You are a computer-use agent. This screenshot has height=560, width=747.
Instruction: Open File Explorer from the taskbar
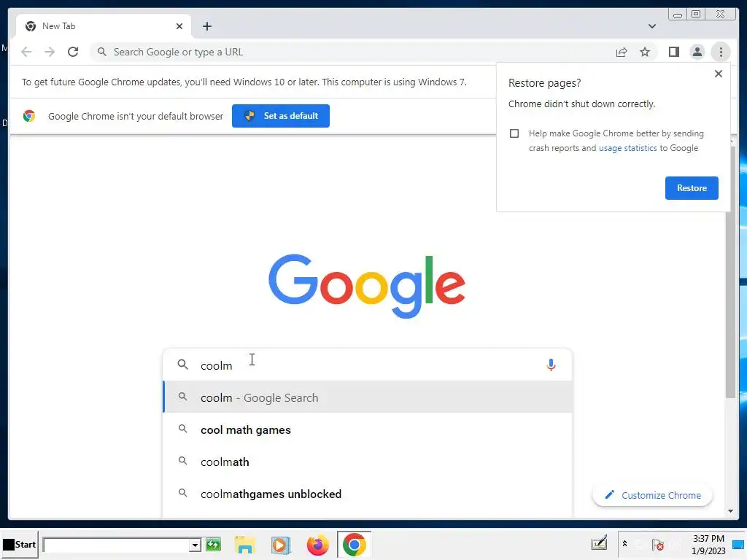[245, 545]
